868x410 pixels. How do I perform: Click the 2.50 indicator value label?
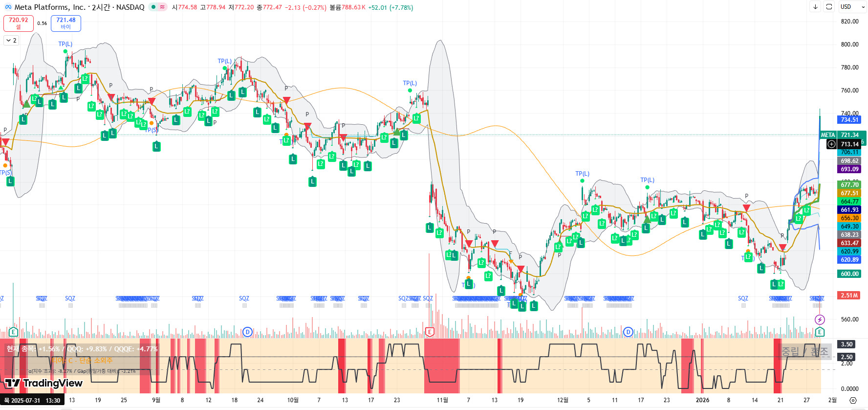[x=847, y=357]
